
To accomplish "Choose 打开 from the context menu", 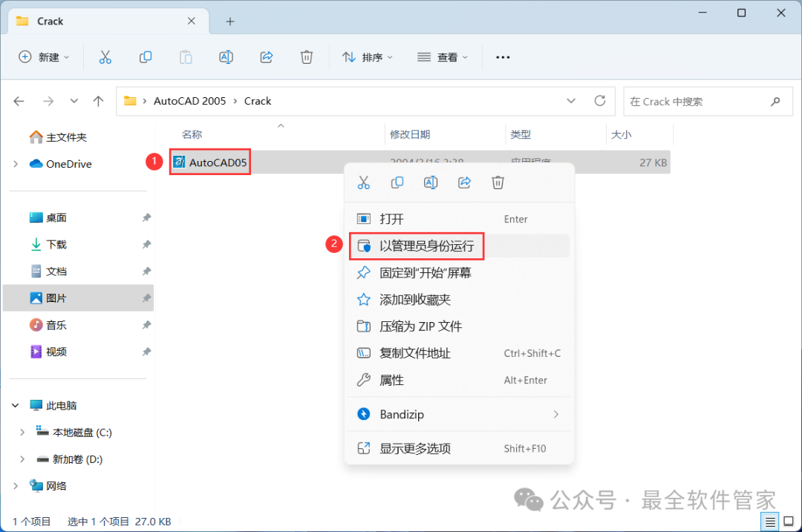I will [x=459, y=219].
